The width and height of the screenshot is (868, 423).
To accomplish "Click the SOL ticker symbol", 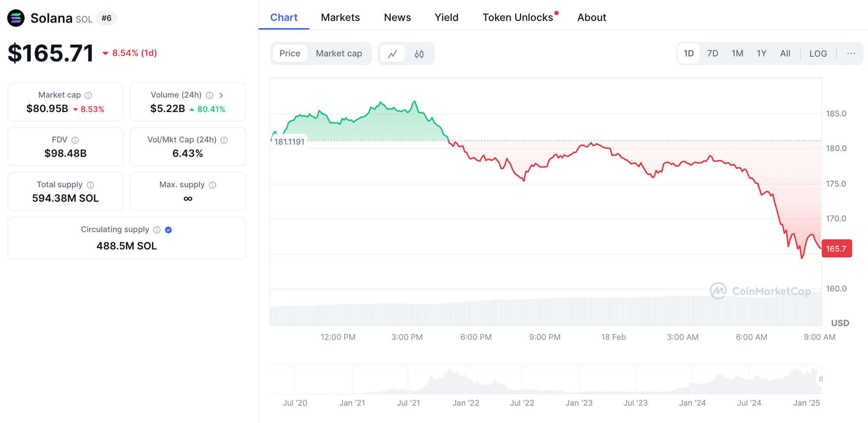I will coord(84,20).
